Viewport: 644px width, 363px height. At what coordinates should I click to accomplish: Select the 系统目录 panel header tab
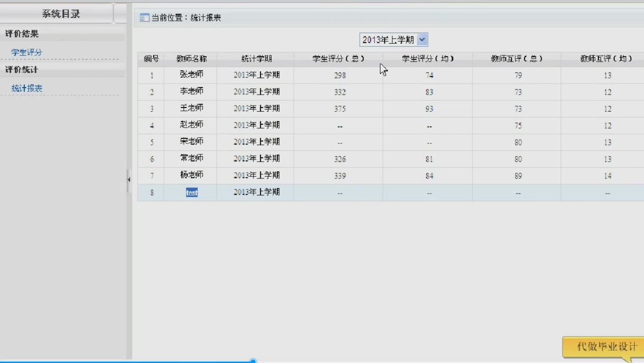[x=61, y=14]
